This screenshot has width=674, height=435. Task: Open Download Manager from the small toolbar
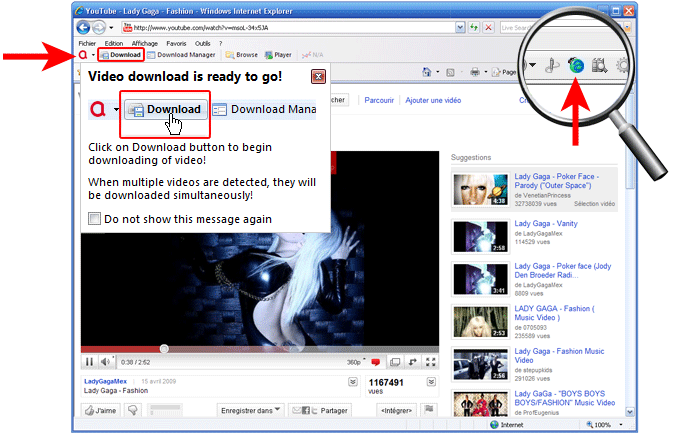[181, 55]
